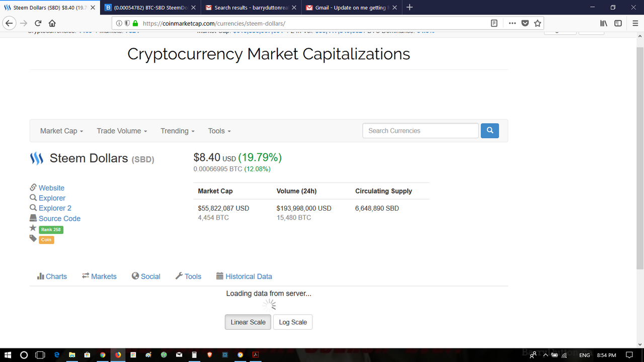This screenshot has width=644, height=362.
Task: Reload the page using the refresh icon
Action: (x=38, y=23)
